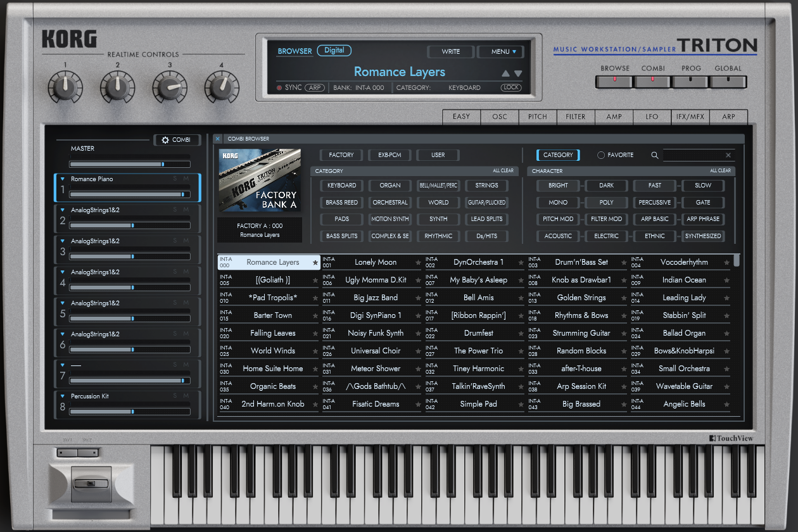Image resolution: width=798 pixels, height=532 pixels.
Task: Expand timbre 8 Percussion Kit arrow
Action: 62,396
